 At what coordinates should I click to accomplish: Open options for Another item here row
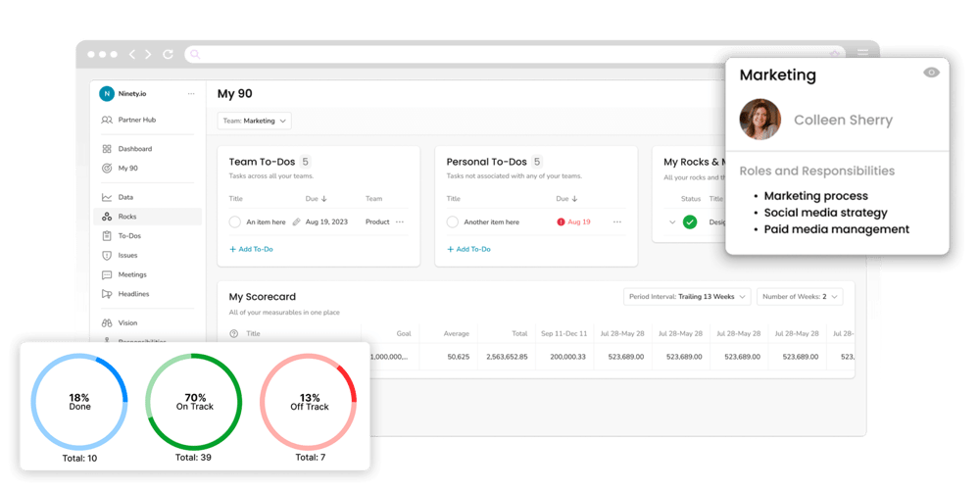(617, 221)
